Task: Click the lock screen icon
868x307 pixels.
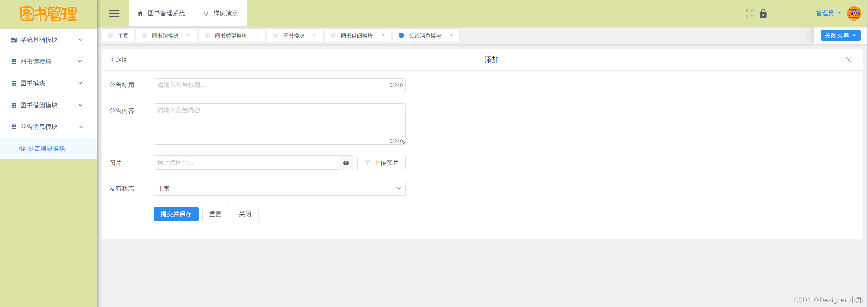Action: tap(763, 13)
